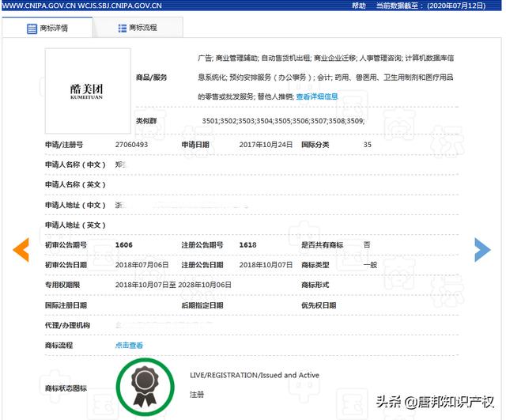Click the WWW.CNIPA.GOV.CN header text
The width and height of the screenshot is (506, 420).
(x=39, y=6)
